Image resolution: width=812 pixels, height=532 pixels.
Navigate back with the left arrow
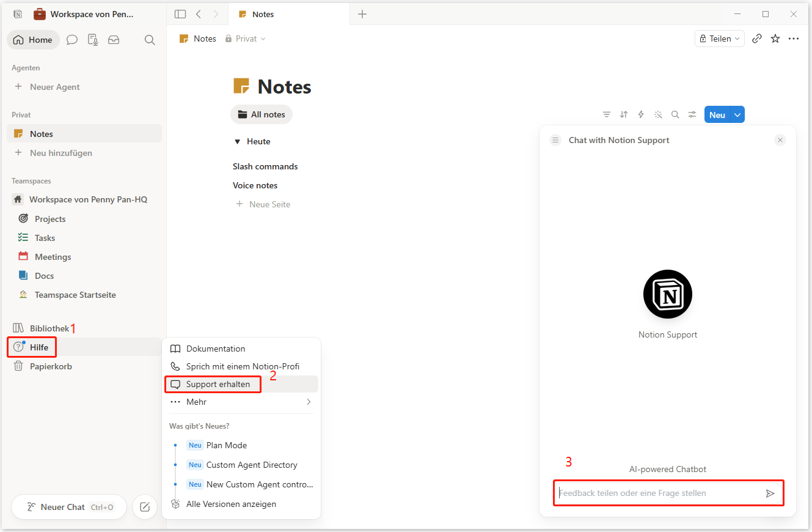(x=199, y=14)
